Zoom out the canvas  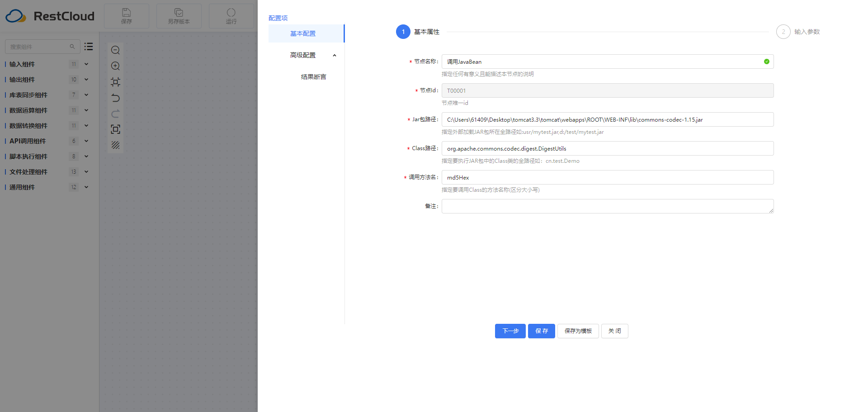point(115,50)
